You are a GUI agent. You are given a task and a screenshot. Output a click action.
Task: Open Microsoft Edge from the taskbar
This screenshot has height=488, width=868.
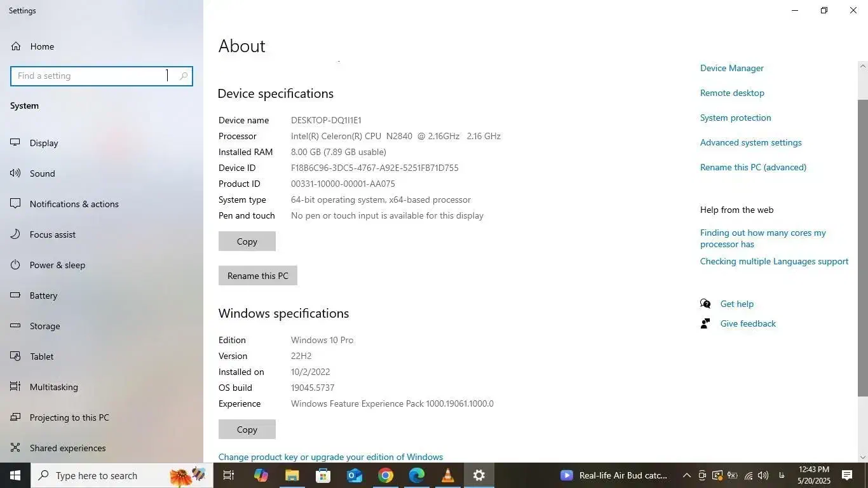click(x=417, y=475)
